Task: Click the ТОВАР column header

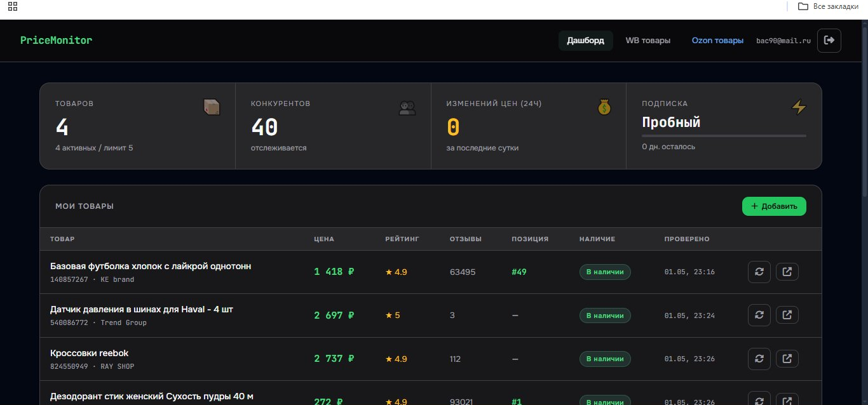Action: (x=62, y=239)
